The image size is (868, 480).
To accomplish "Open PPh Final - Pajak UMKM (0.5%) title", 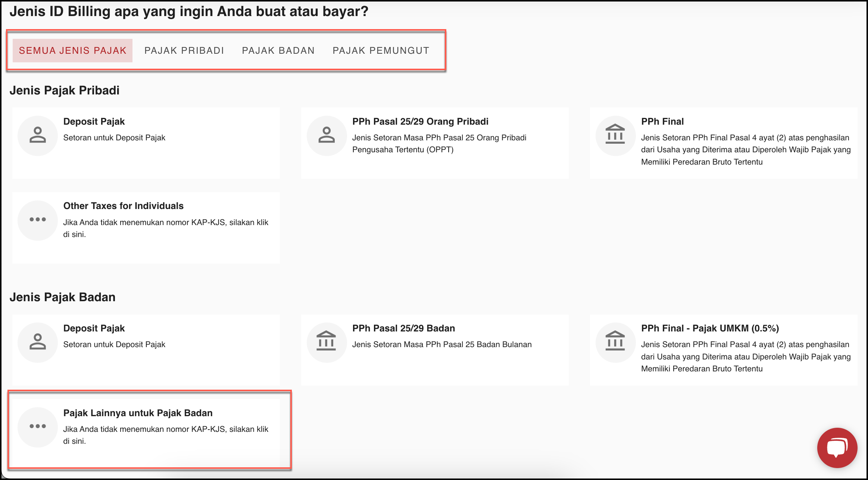I will (710, 328).
